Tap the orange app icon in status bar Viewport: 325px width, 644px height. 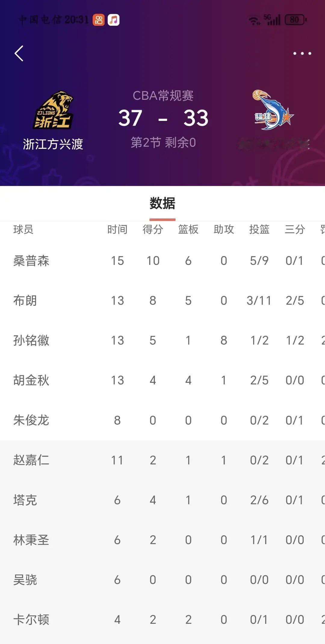[x=98, y=20]
